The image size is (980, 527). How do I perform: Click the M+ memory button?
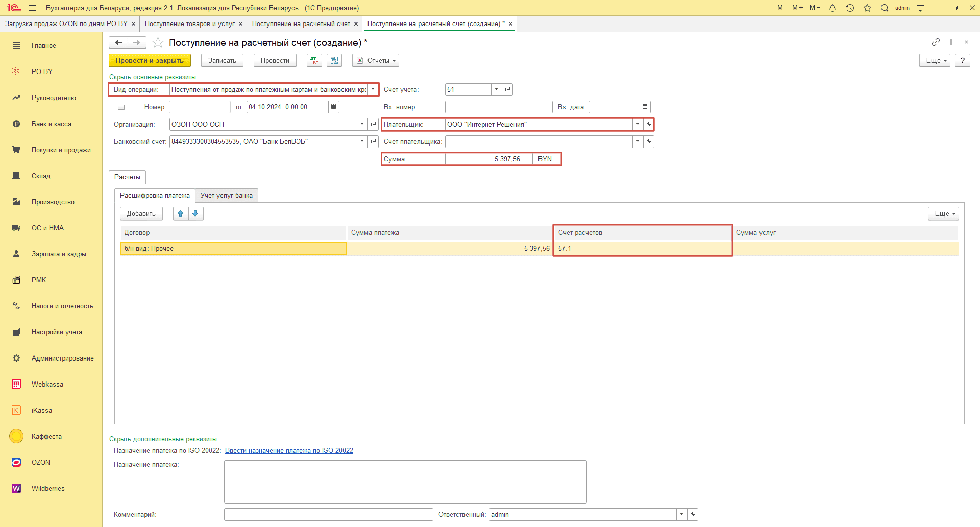[x=797, y=8]
